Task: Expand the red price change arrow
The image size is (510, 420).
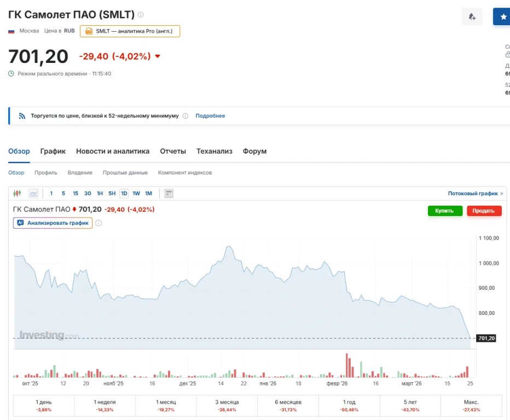Action: coord(158,56)
